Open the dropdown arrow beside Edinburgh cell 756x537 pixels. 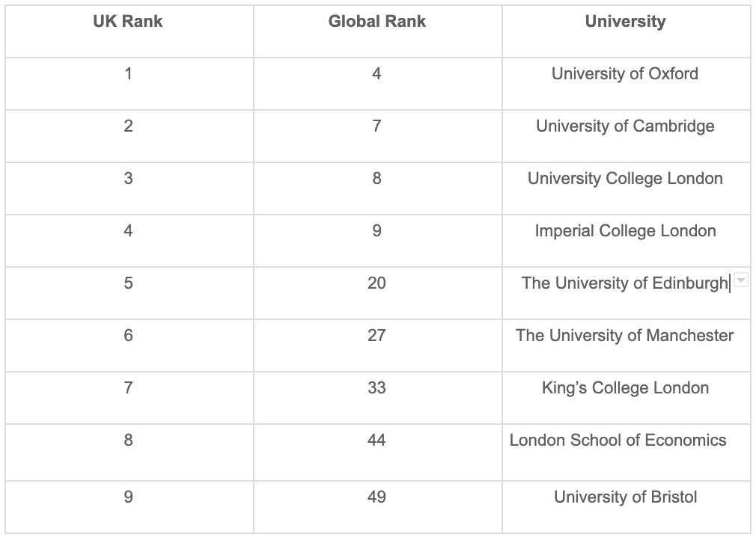(741, 280)
